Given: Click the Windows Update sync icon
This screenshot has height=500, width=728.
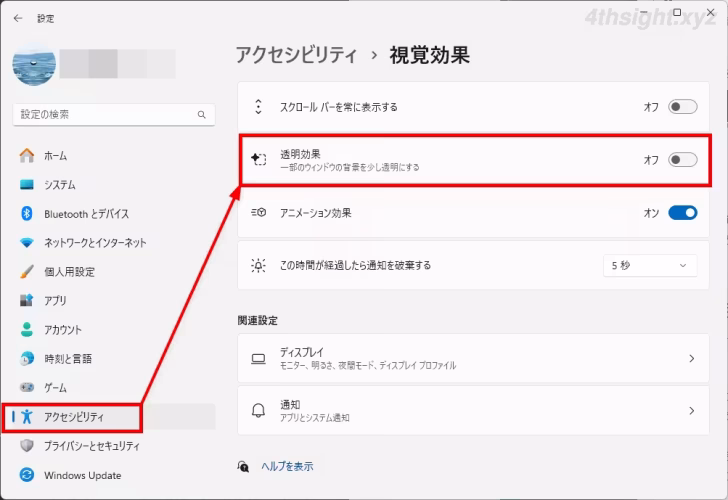Looking at the screenshot, I should (27, 475).
